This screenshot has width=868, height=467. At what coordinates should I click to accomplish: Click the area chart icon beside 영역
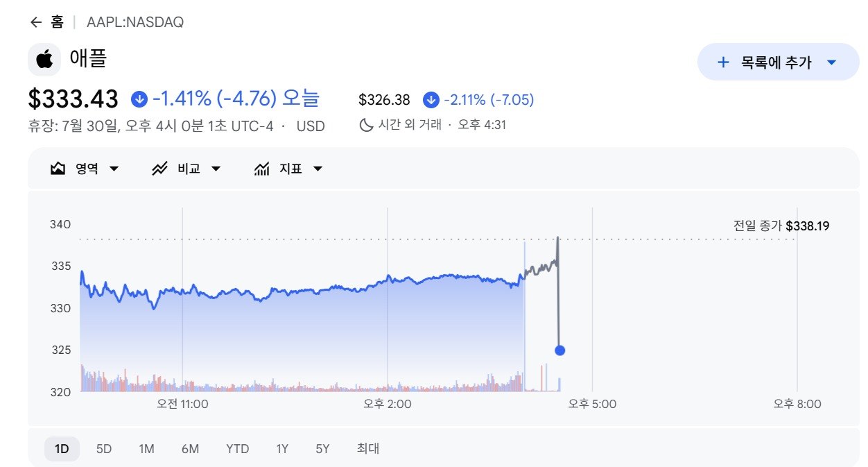click(x=58, y=169)
